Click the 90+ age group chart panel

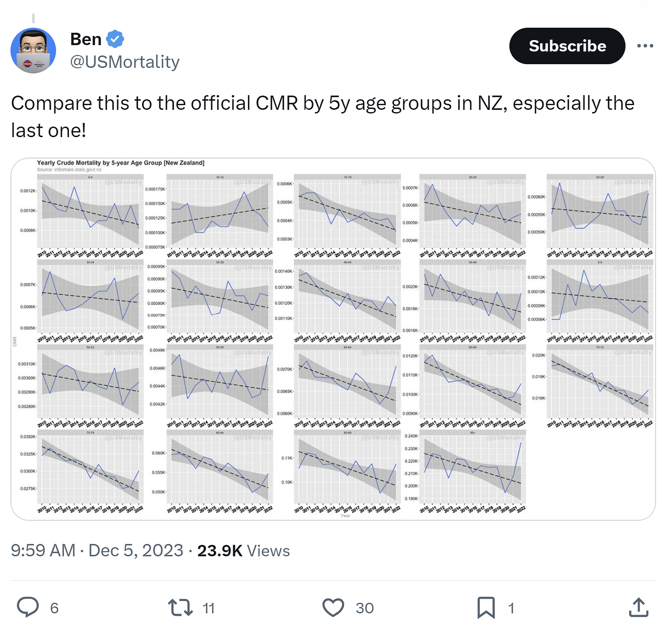coord(472,469)
